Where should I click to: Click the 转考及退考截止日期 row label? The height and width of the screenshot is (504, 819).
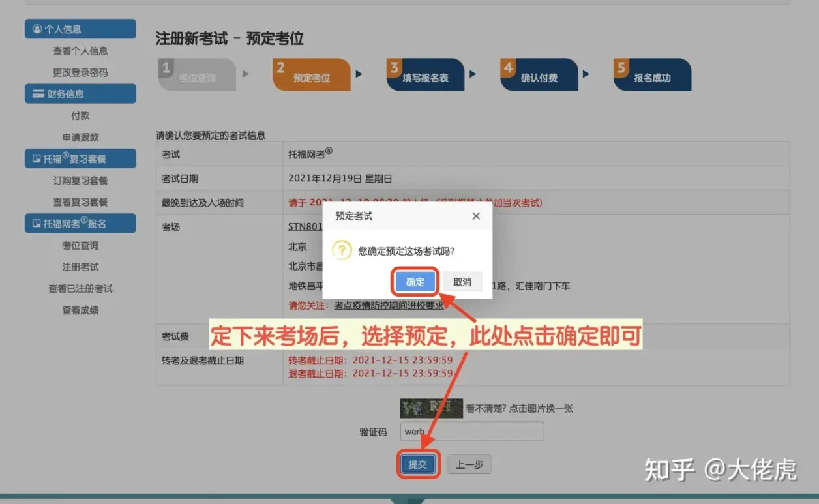click(x=203, y=360)
